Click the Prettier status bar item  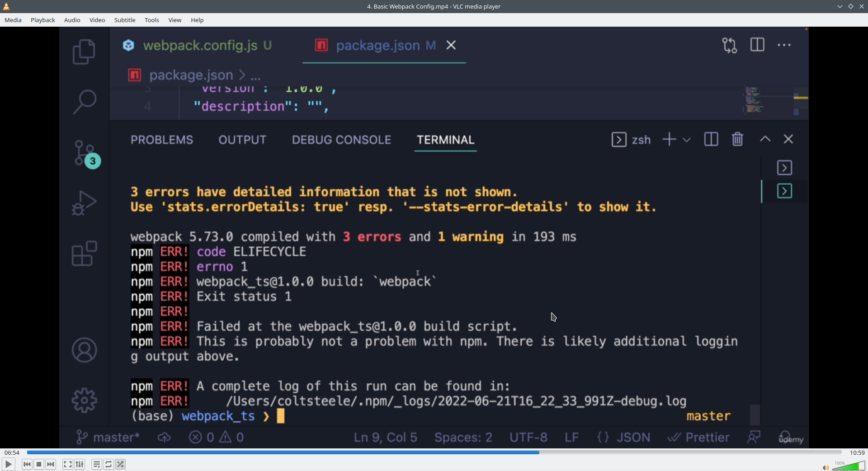click(699, 437)
